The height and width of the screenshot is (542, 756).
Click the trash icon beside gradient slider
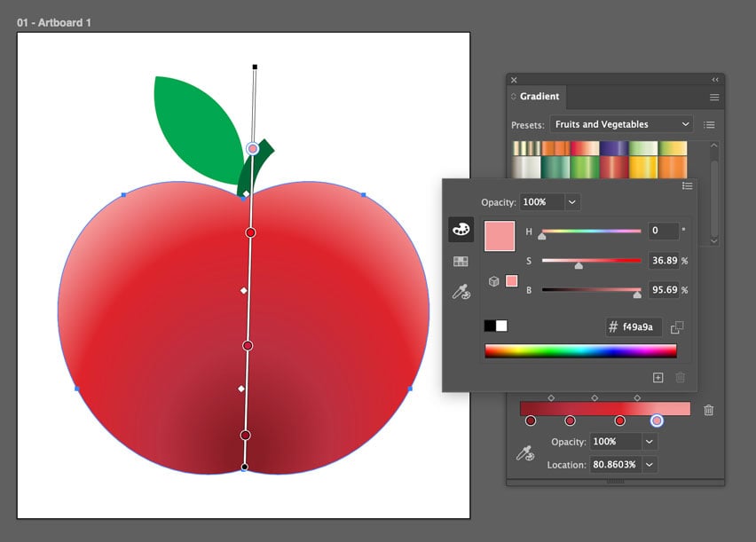point(708,410)
